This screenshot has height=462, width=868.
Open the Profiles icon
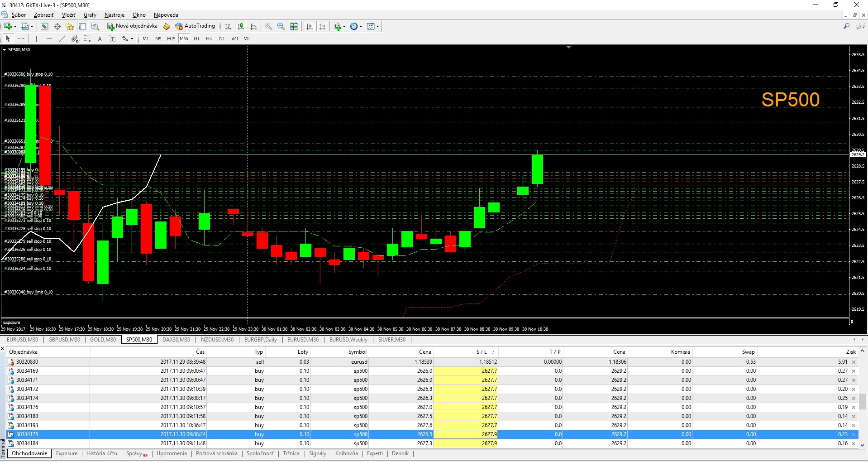25,26
